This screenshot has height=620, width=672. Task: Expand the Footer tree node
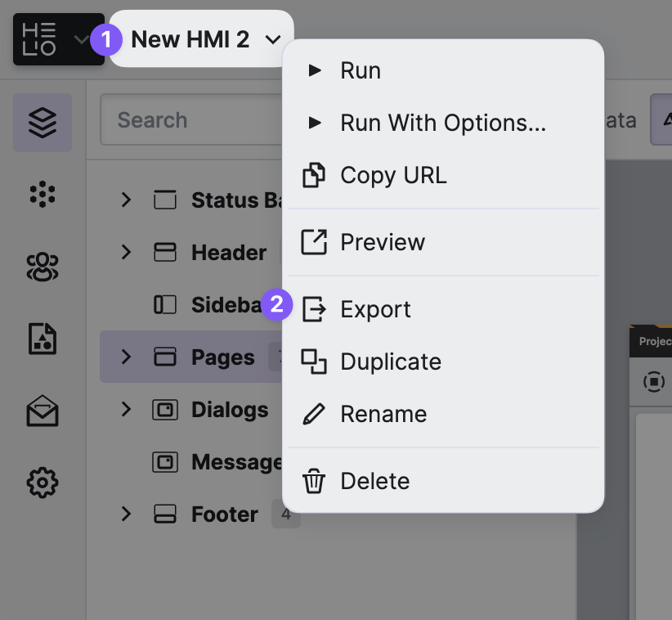126,514
